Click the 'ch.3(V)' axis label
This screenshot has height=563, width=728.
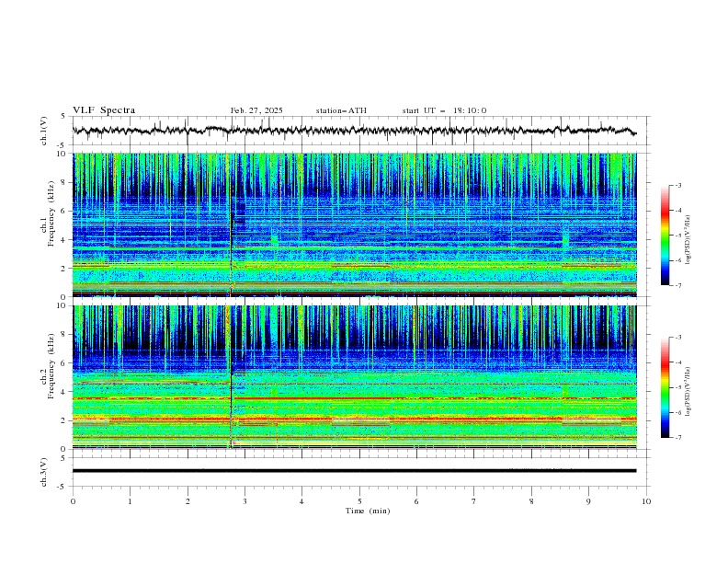tap(44, 472)
